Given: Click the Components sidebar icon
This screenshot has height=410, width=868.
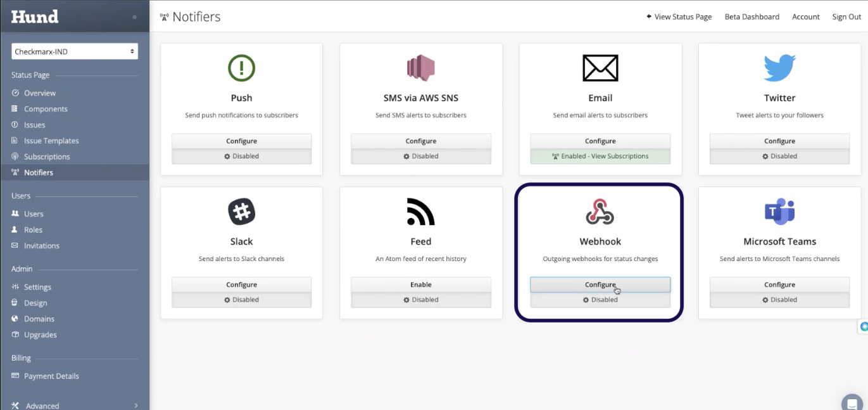Looking at the screenshot, I should tap(15, 108).
